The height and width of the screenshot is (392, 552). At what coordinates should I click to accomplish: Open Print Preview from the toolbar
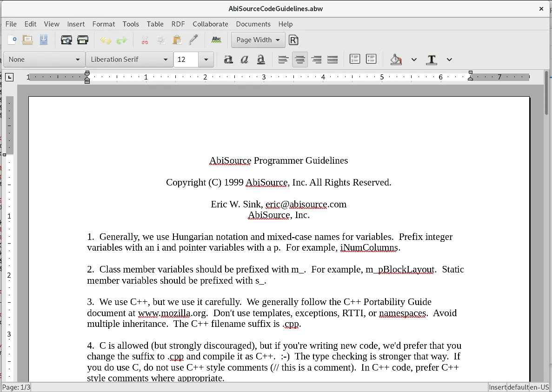[67, 40]
